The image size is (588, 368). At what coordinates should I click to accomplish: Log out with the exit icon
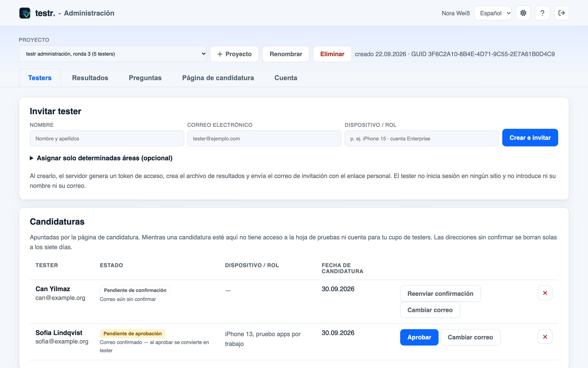point(561,13)
